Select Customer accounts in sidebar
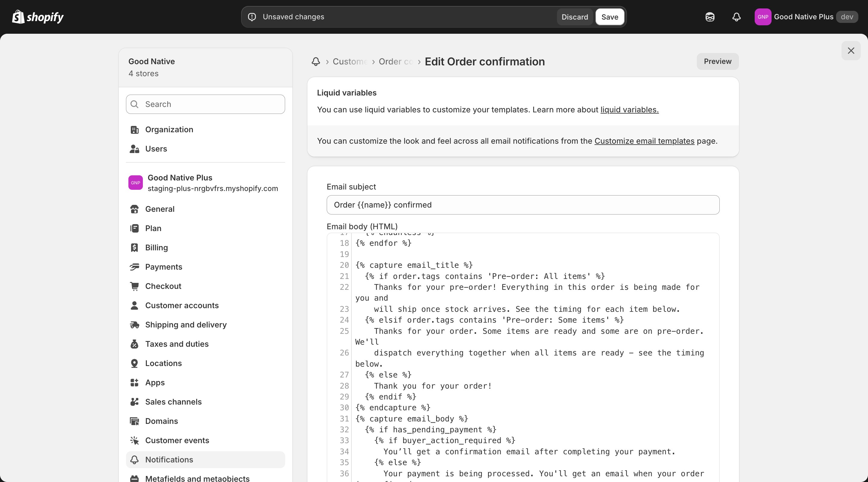 click(205, 305)
